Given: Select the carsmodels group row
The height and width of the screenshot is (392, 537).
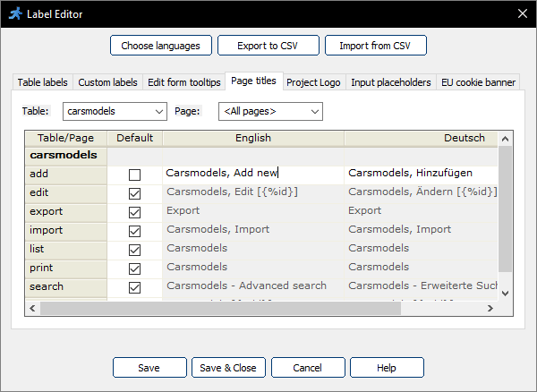Looking at the screenshot, I should point(65,156).
